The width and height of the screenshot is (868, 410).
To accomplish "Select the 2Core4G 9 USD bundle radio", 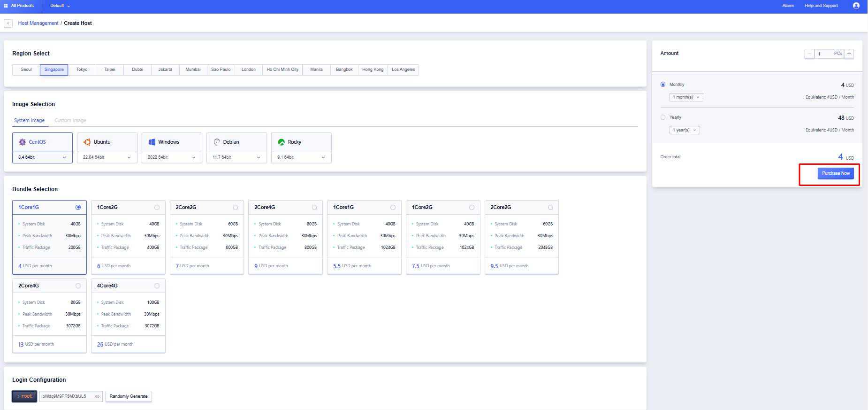I will tap(314, 207).
